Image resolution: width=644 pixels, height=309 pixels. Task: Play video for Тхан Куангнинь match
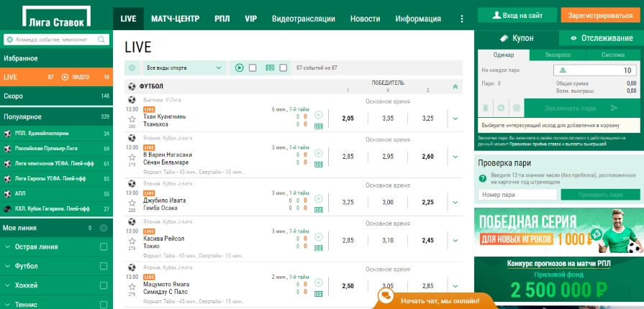click(318, 115)
